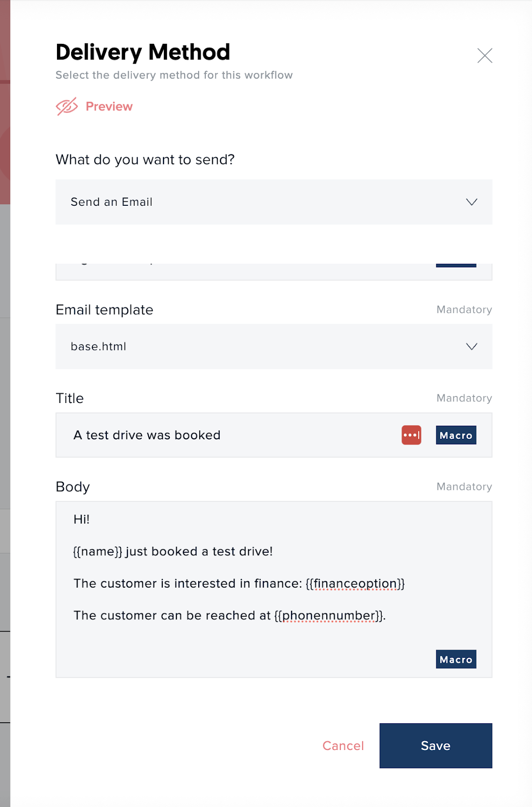This screenshot has width=532, height=807.
Task: Insert a Macro into the Title field
Action: click(x=456, y=435)
